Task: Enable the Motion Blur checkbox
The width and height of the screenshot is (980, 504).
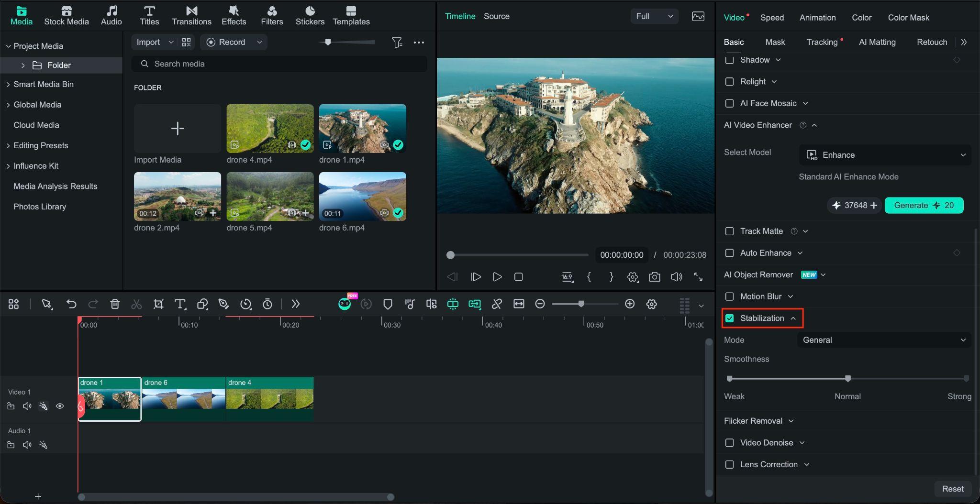Action: tap(729, 296)
